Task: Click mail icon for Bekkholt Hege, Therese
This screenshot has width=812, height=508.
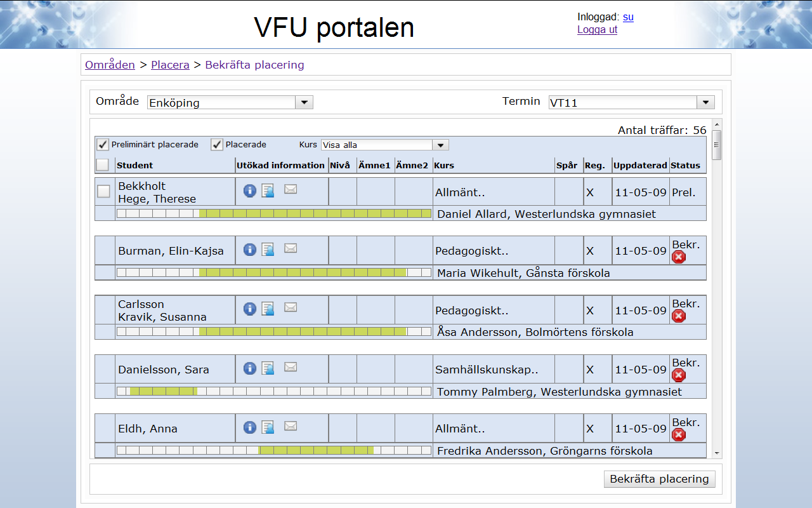Action: coord(291,189)
